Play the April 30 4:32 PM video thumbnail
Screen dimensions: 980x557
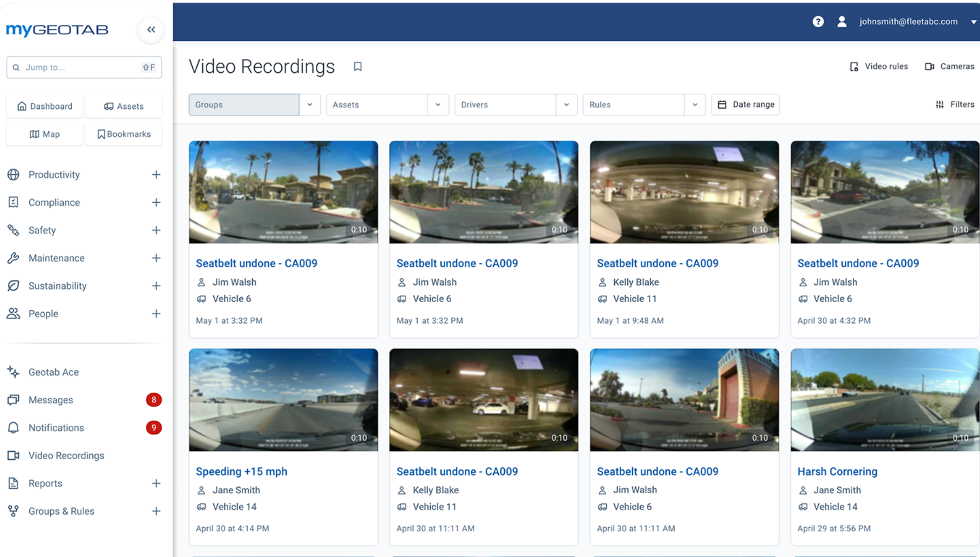tap(885, 192)
